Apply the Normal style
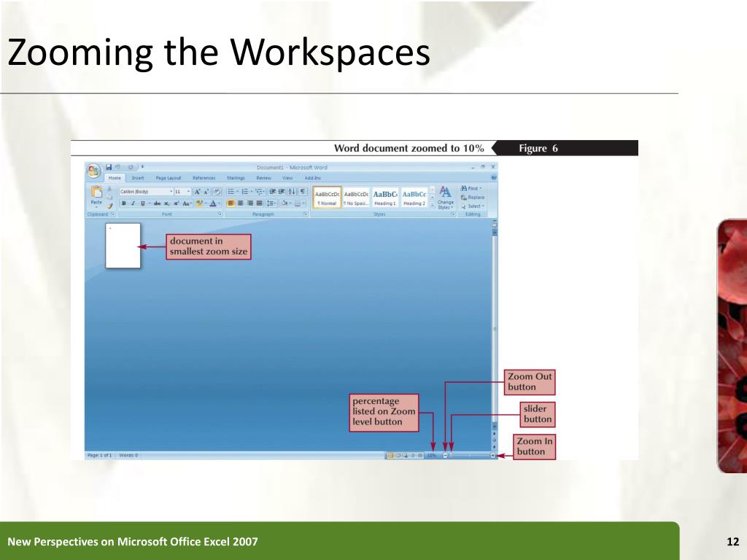This screenshot has height=560, width=747. click(328, 197)
